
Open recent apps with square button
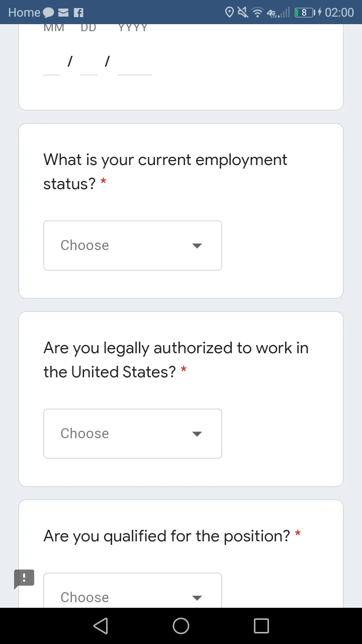click(261, 626)
